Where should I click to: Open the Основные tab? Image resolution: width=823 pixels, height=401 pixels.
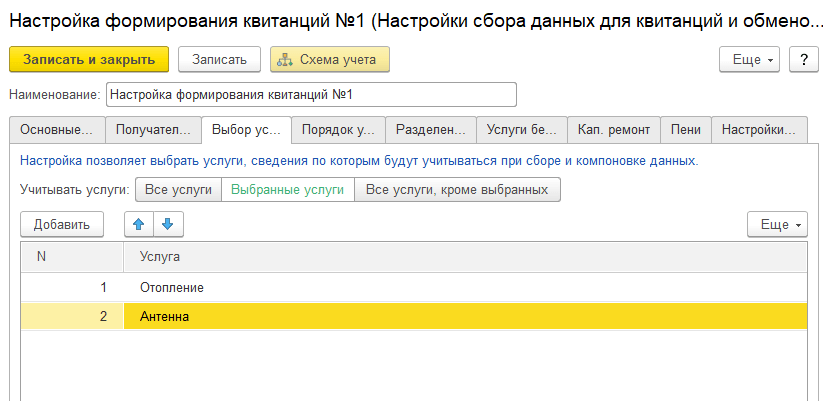[56, 130]
